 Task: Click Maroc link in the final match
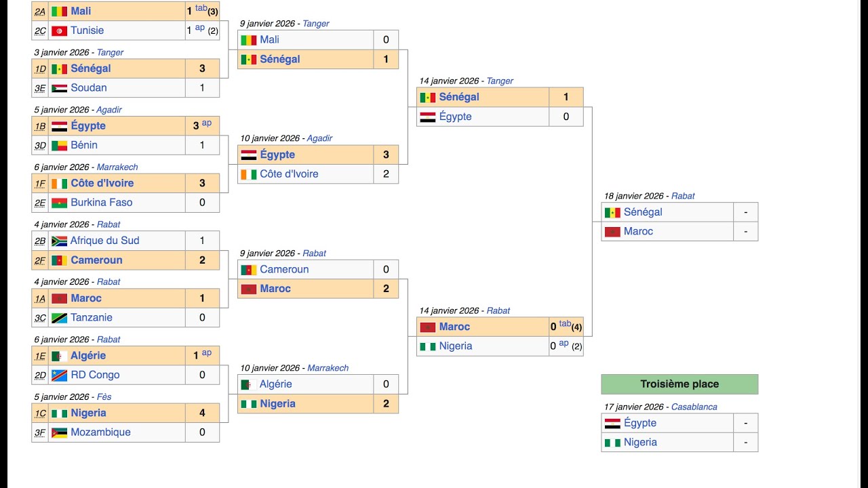pos(638,232)
